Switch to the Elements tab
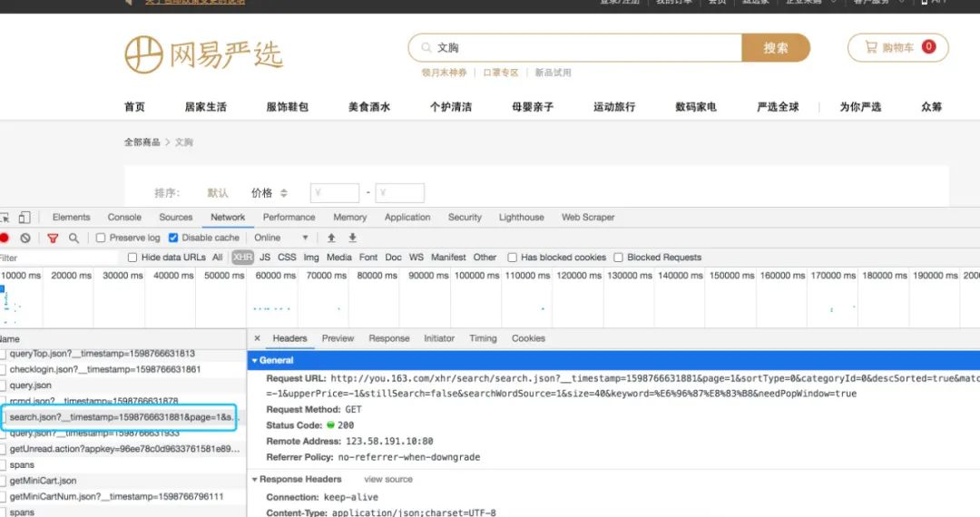This screenshot has width=980, height=517. tap(72, 218)
